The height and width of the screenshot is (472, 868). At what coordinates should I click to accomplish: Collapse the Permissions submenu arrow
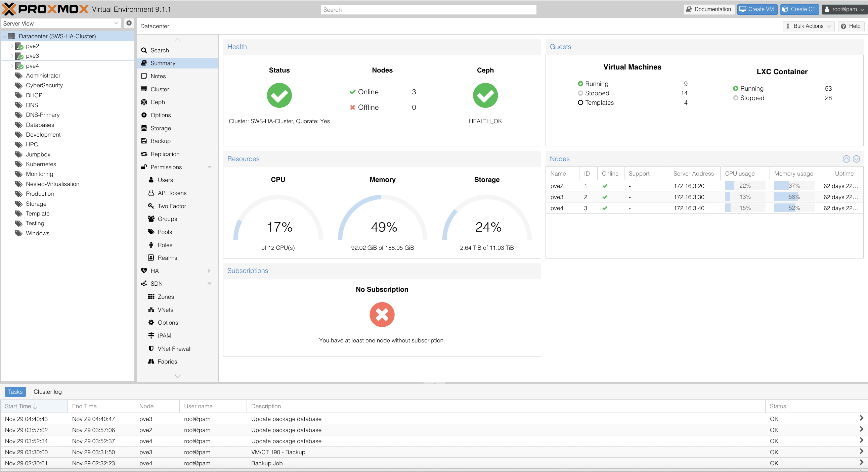point(209,167)
